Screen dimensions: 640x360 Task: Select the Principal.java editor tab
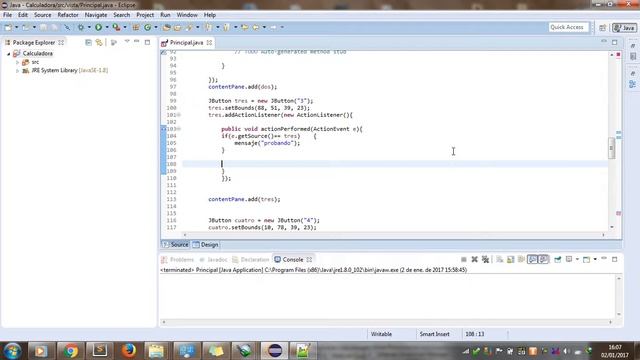[186, 42]
